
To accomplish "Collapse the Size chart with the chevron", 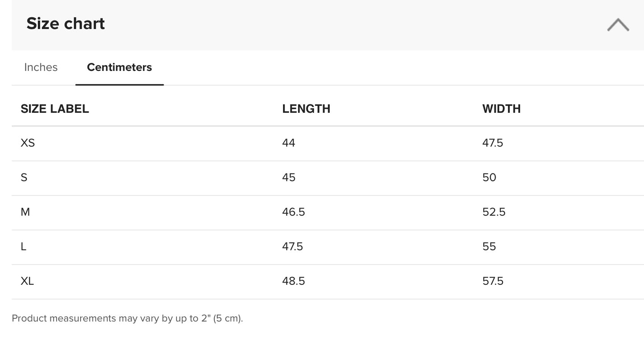I will [618, 25].
